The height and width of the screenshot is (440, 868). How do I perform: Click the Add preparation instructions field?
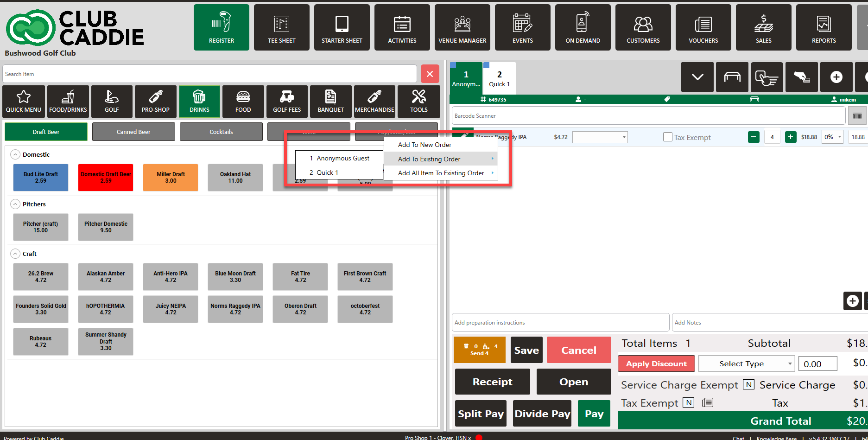(x=560, y=323)
